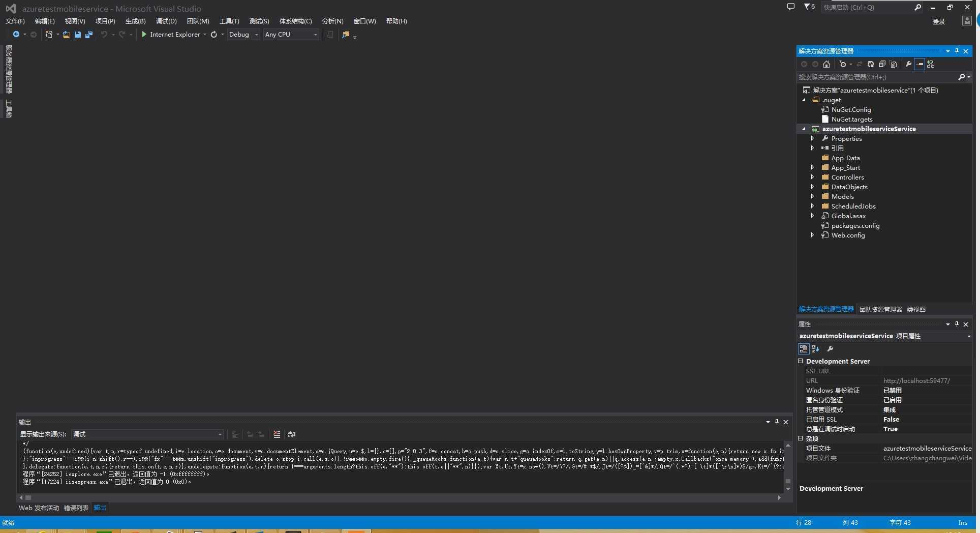Click Output panel vertical scrollbar down arrow
The height and width of the screenshot is (533, 980).
(788, 489)
